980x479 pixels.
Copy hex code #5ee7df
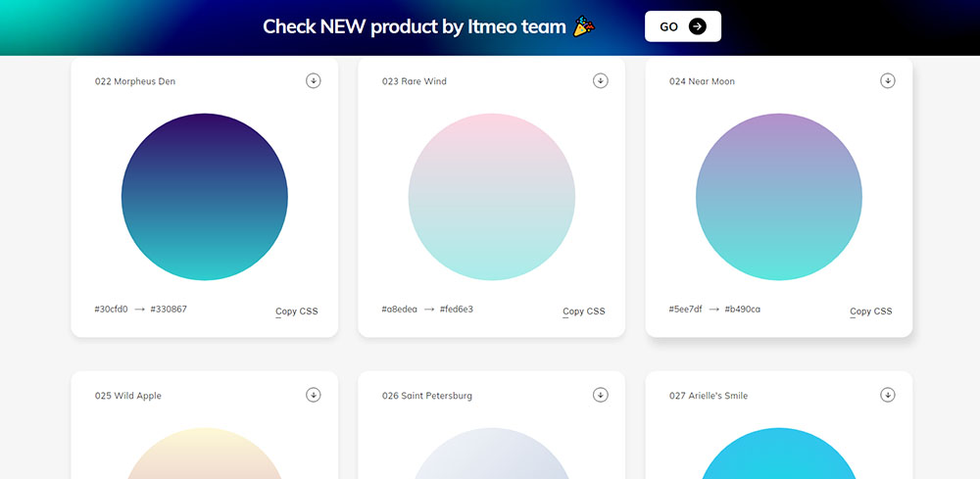pos(686,310)
